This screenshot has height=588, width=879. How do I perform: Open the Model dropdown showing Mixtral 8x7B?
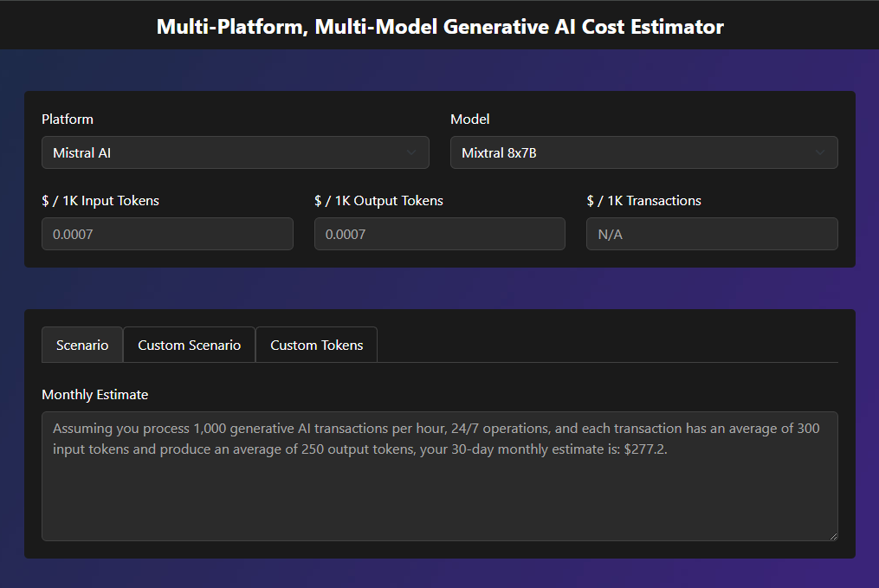[x=643, y=152]
